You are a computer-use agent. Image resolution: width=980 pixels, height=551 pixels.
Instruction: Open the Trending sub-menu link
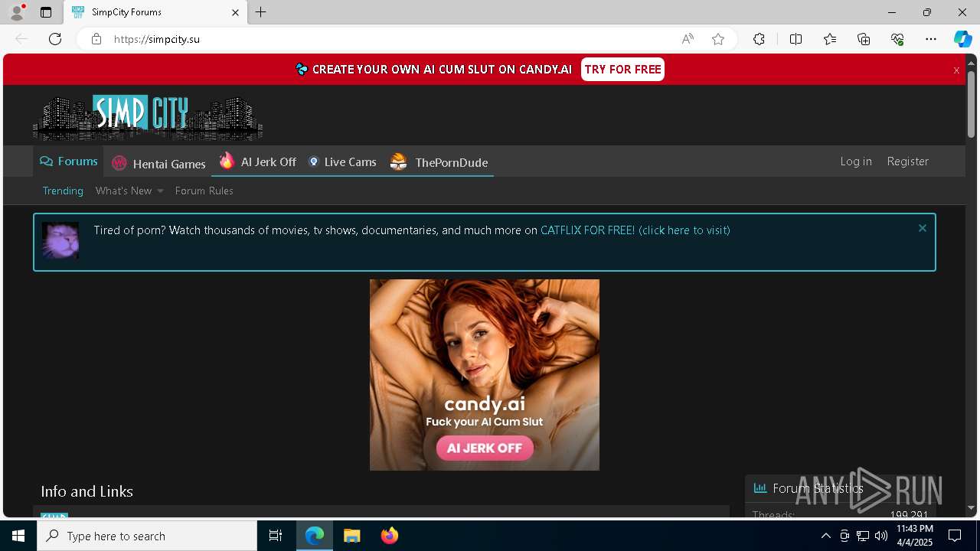[63, 191]
